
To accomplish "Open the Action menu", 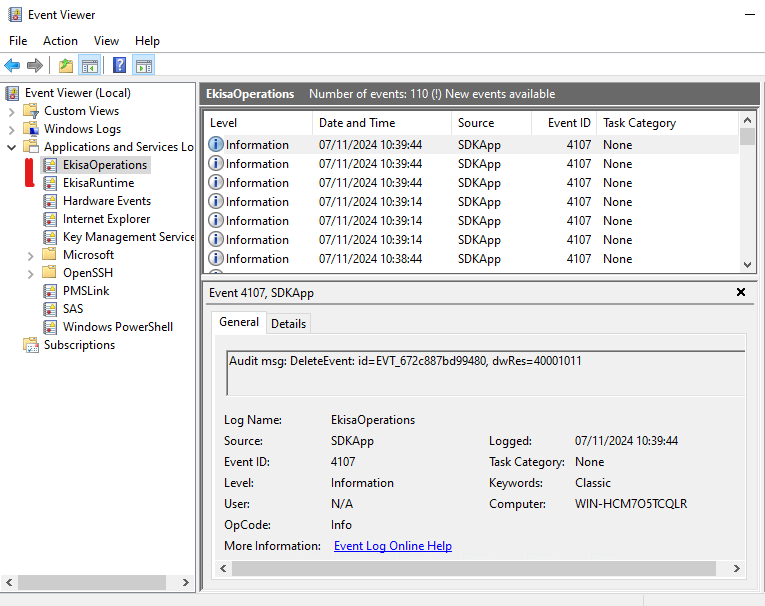I will click(x=60, y=41).
